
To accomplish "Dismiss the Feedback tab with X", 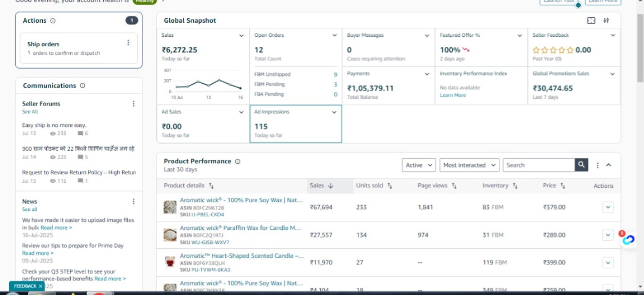I will click(41, 286).
